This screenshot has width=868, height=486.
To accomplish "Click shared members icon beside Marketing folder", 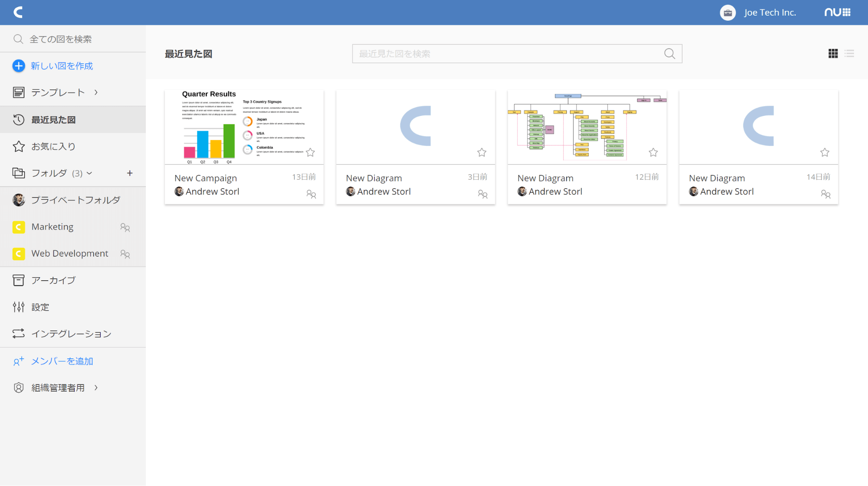I will (125, 227).
